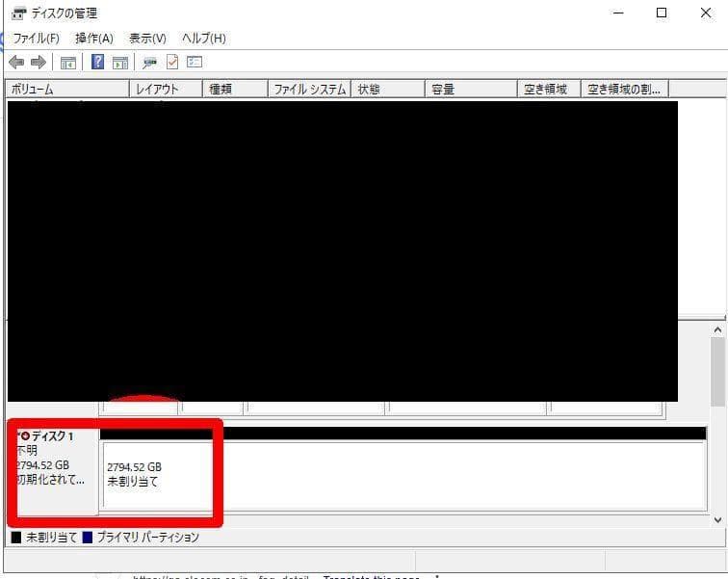Open Help via the question mark icon

click(97, 63)
